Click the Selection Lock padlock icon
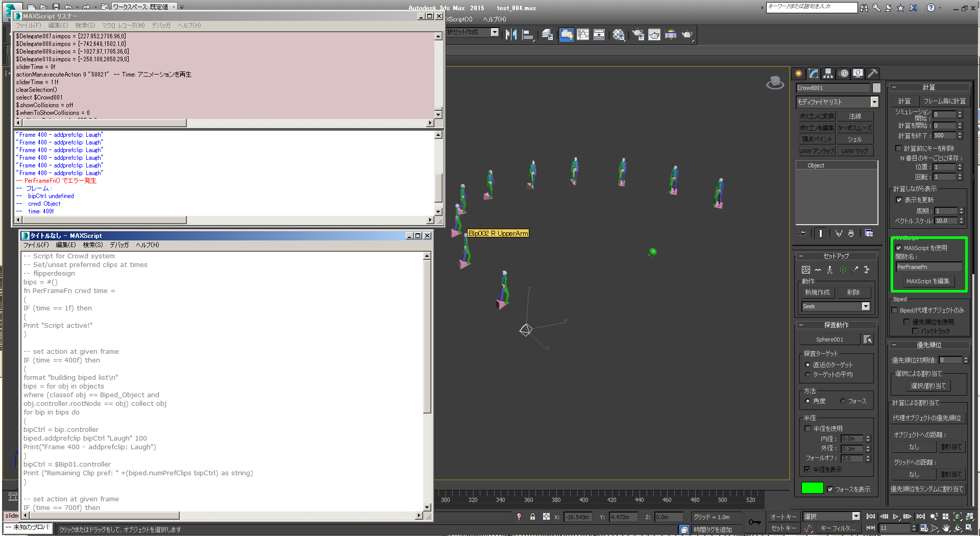The width and height of the screenshot is (980, 536). coord(532,517)
